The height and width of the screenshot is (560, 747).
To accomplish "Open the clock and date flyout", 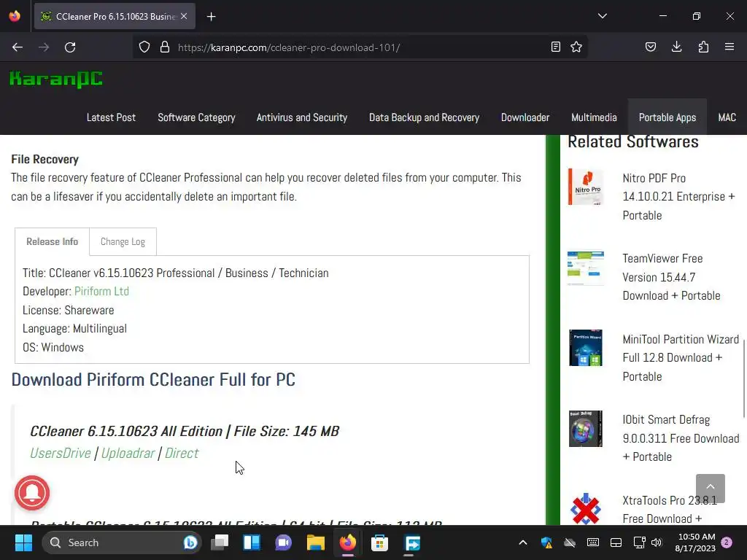I will [x=695, y=542].
